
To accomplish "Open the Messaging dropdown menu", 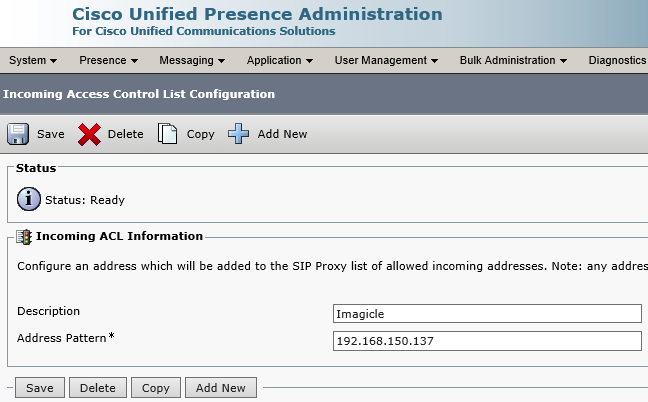I will click(192, 60).
